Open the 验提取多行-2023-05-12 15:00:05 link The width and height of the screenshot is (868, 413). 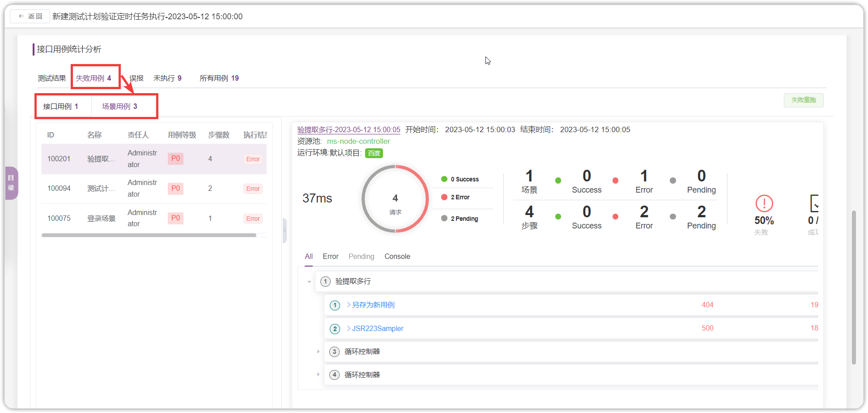[349, 129]
